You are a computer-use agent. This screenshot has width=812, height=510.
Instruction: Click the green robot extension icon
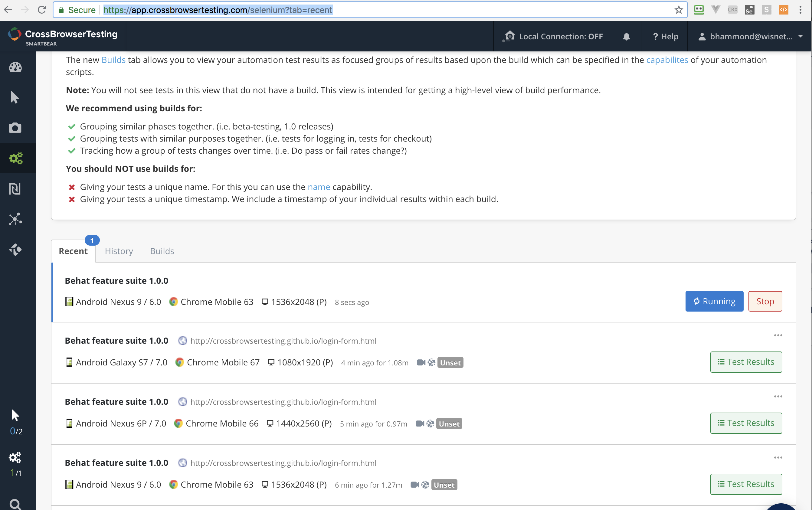699,10
